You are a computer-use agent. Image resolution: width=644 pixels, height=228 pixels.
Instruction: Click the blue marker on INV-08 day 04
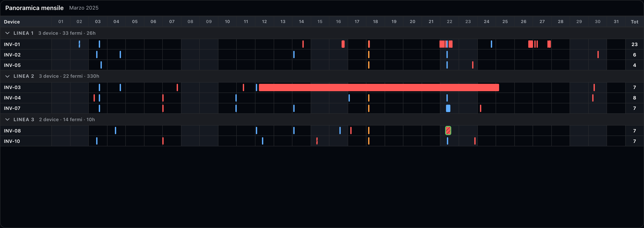[115, 131]
